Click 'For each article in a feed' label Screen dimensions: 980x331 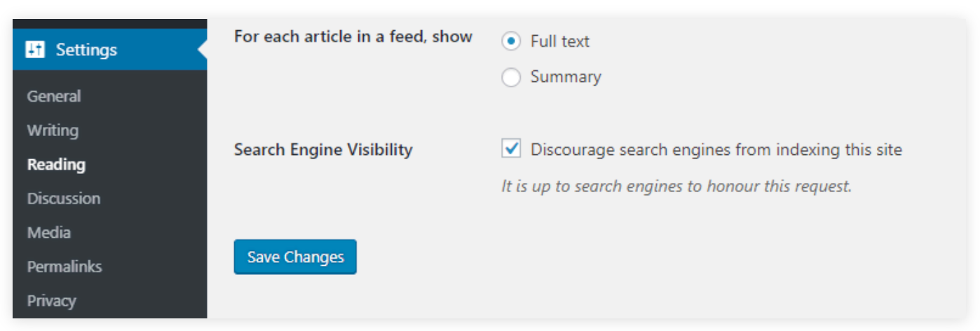[x=353, y=36]
